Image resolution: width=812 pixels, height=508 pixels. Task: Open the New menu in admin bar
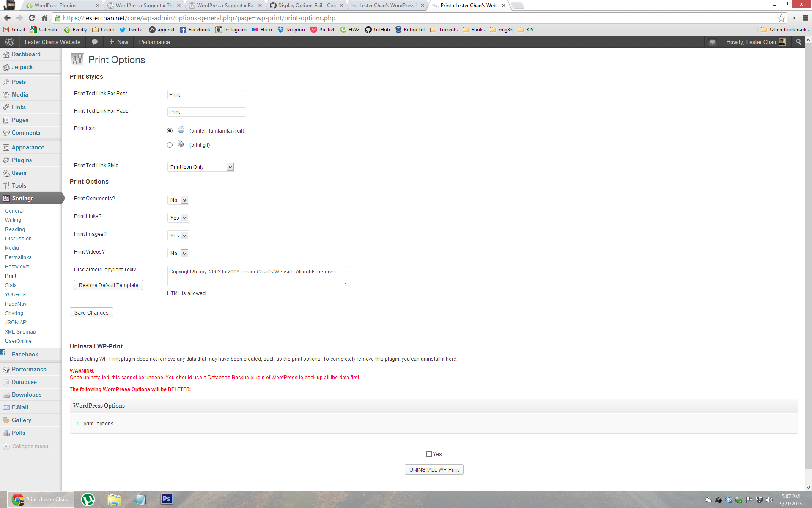[x=119, y=42]
